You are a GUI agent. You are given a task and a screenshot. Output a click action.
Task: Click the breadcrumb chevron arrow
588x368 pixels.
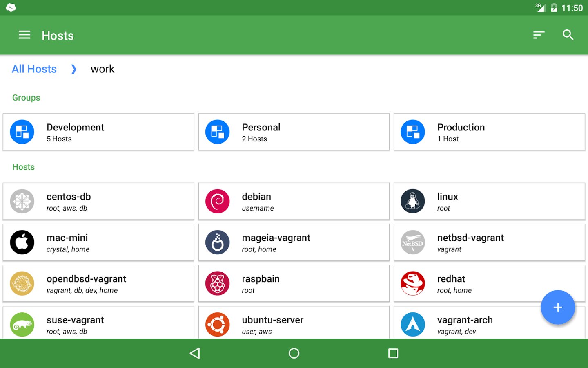[x=73, y=69]
